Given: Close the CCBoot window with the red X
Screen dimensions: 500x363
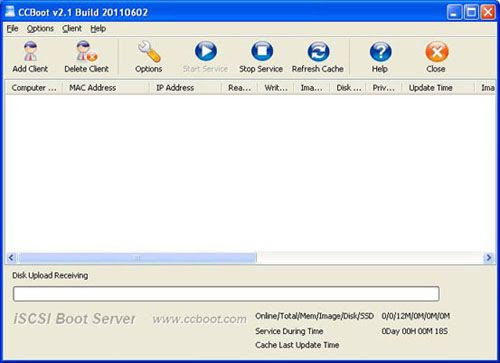Looking at the screenshot, I should tap(488, 12).
